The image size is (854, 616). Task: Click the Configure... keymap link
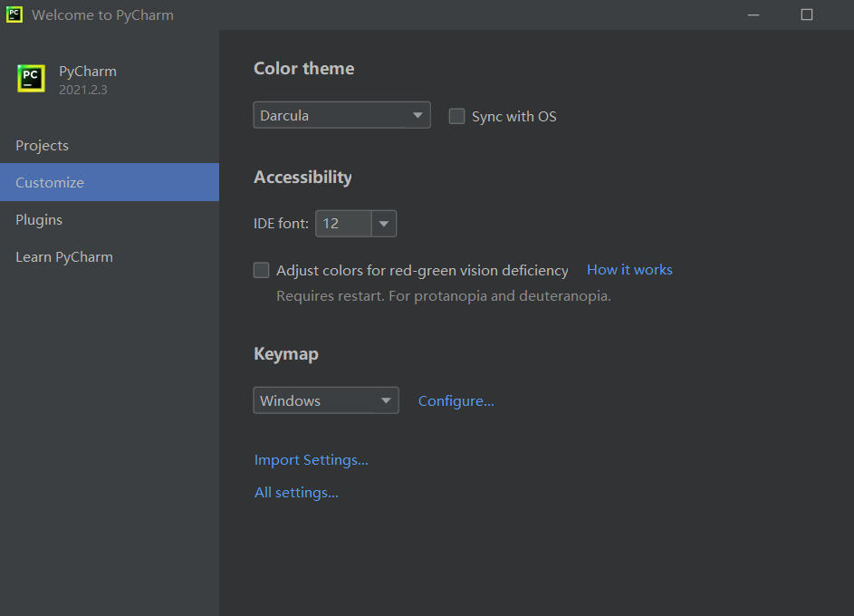456,401
